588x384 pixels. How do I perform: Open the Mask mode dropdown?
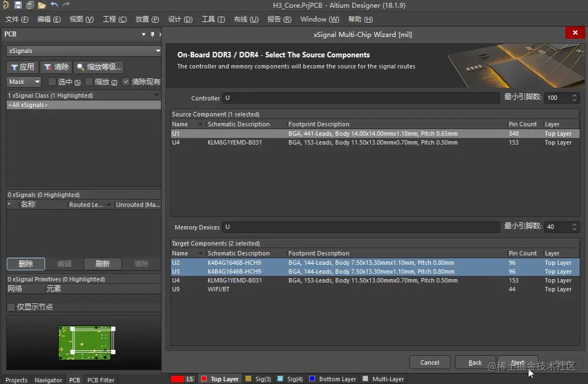24,82
